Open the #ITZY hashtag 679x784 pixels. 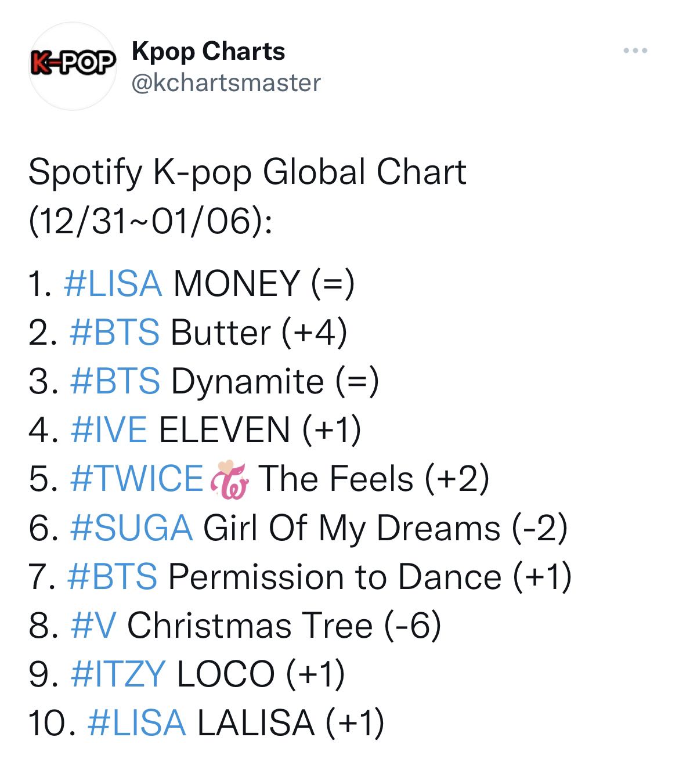(x=118, y=674)
